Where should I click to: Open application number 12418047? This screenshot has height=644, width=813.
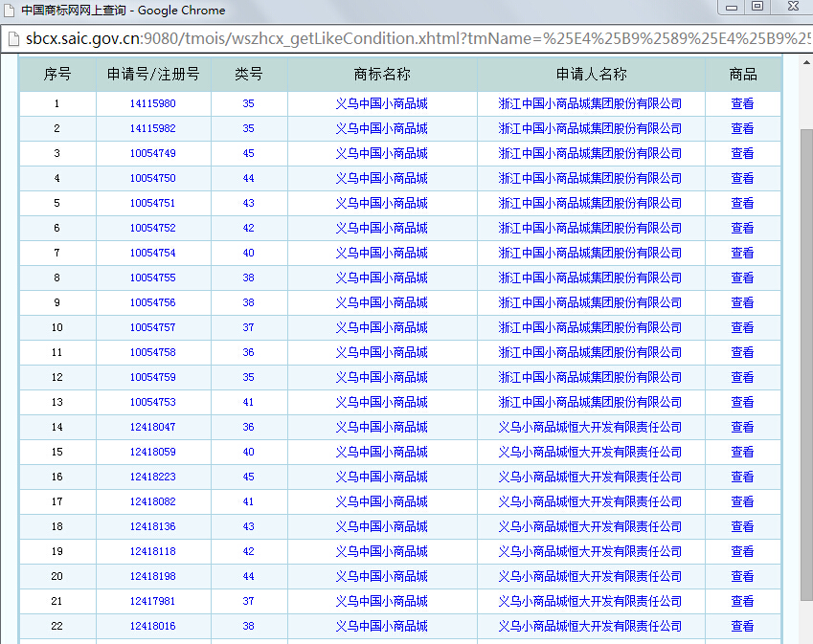[x=153, y=427]
